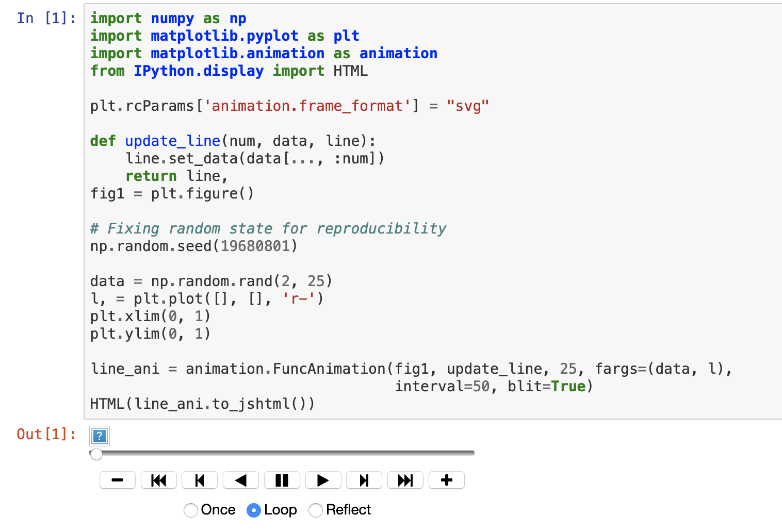Image resolution: width=782 pixels, height=532 pixels.
Task: Pause the animation playback
Action: click(282, 480)
